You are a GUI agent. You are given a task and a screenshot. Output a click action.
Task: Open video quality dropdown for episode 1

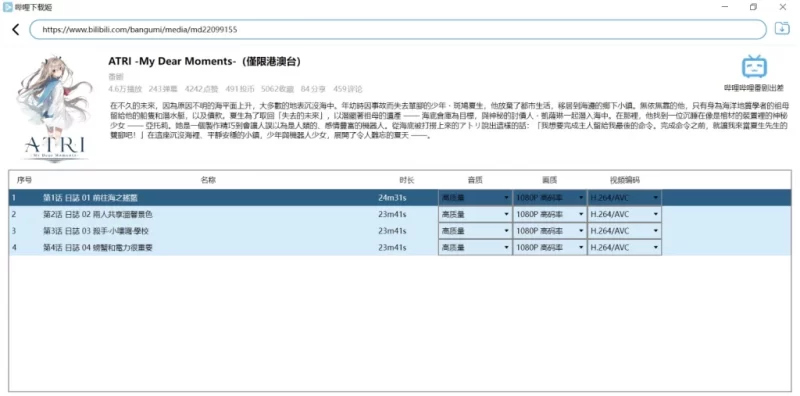click(550, 198)
